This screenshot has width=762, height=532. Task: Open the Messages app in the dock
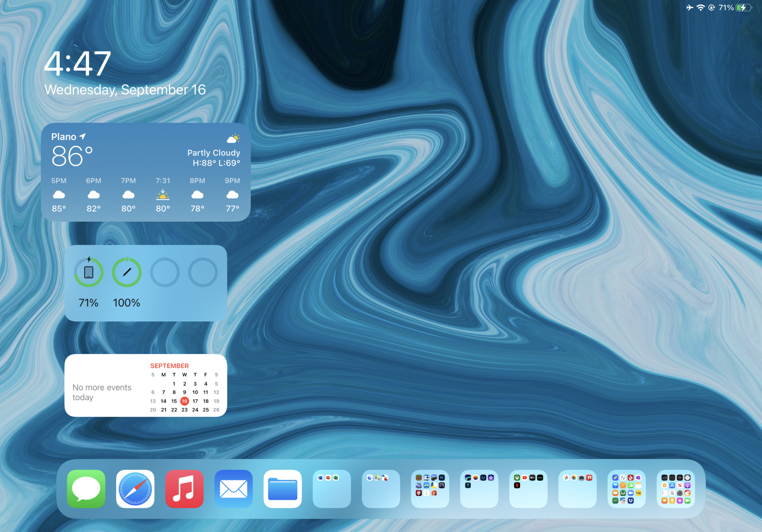[x=86, y=489]
